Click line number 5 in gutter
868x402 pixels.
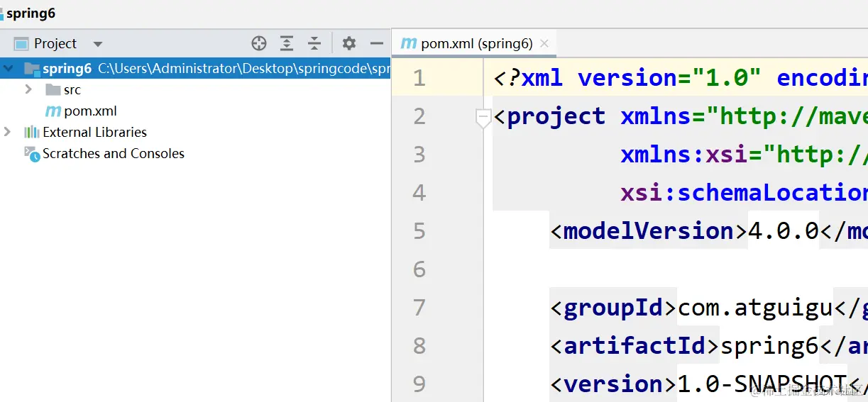[419, 230]
